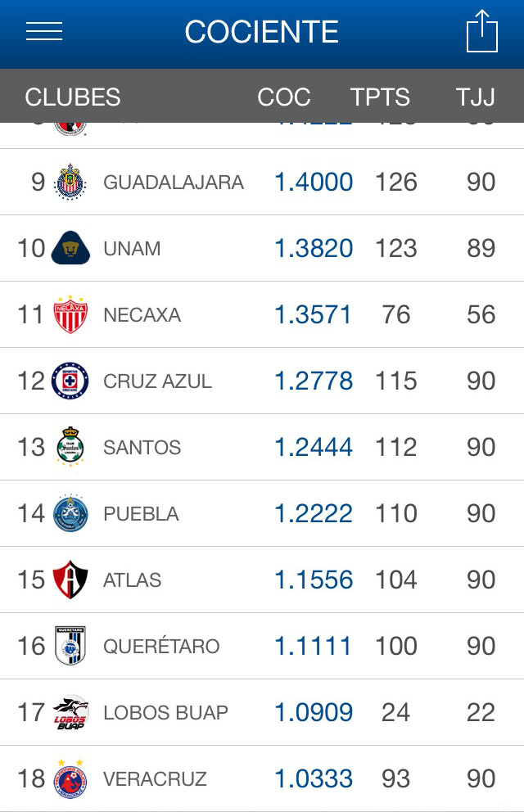Tap the Puebla club crest
Image resolution: width=524 pixels, height=812 pixels.
(70, 513)
